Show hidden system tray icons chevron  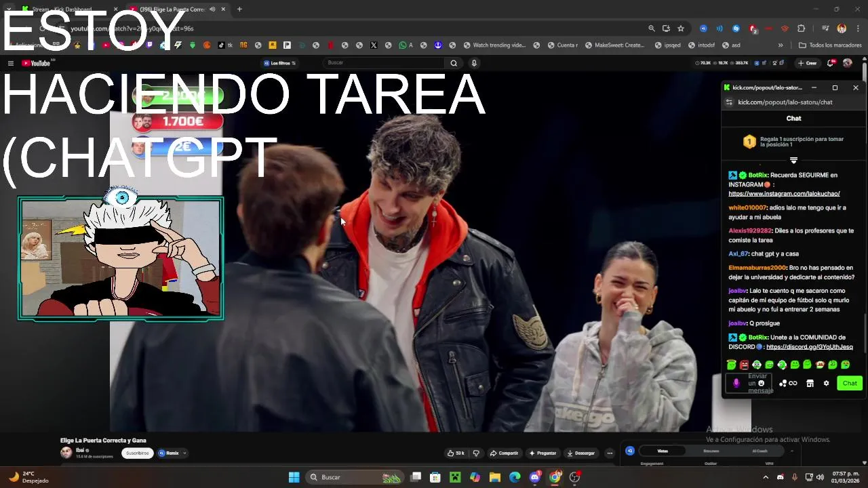pos(766,477)
